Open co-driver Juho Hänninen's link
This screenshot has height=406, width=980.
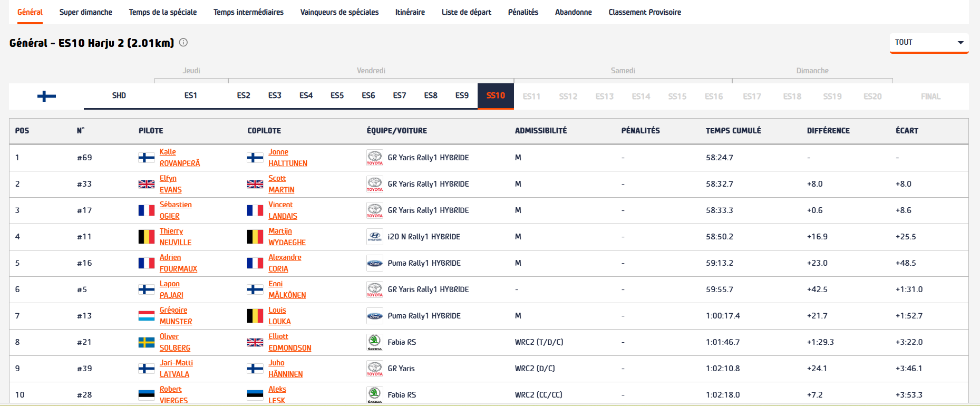(x=285, y=369)
